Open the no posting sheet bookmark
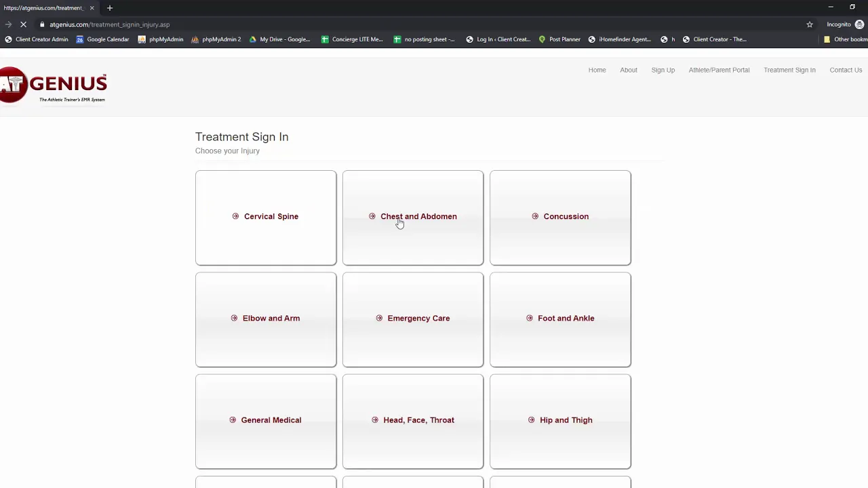The image size is (868, 488). (x=425, y=39)
